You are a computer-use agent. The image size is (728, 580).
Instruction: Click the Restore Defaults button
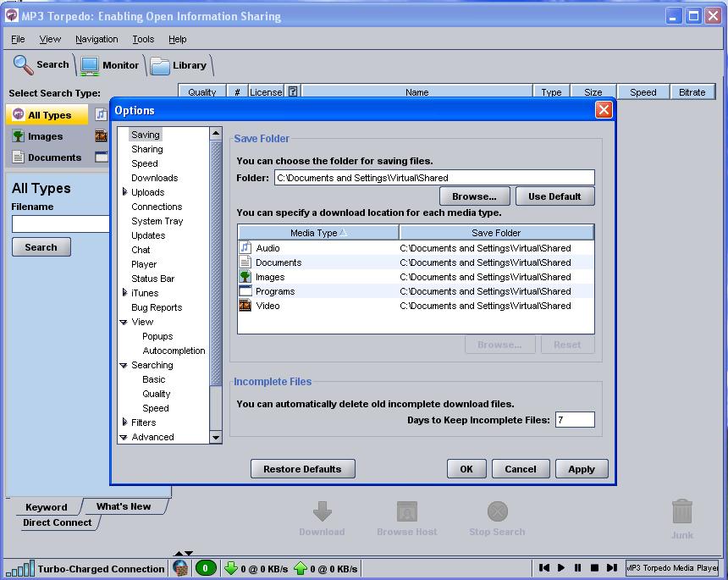pyautogui.click(x=303, y=469)
